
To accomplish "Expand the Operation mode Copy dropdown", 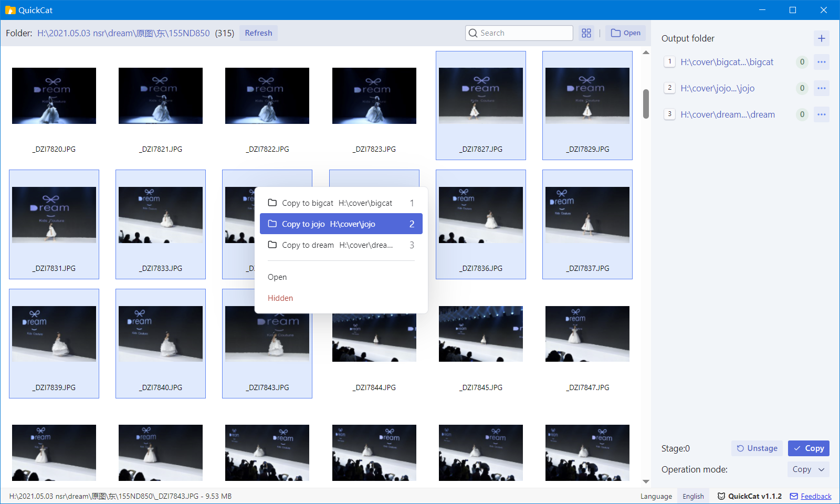I will pos(808,469).
